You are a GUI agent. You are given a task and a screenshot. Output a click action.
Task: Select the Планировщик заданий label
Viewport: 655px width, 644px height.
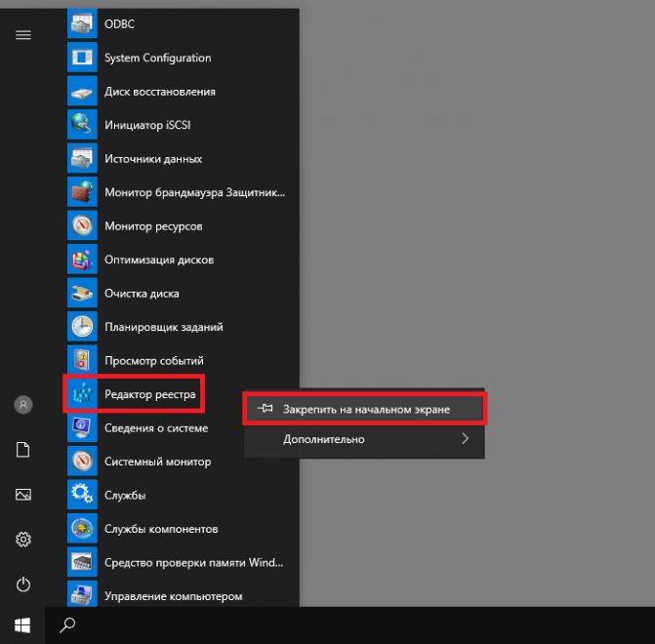(x=164, y=327)
